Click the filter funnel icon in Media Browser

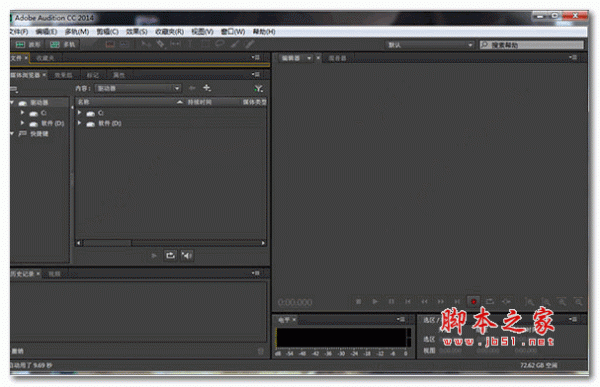point(258,88)
